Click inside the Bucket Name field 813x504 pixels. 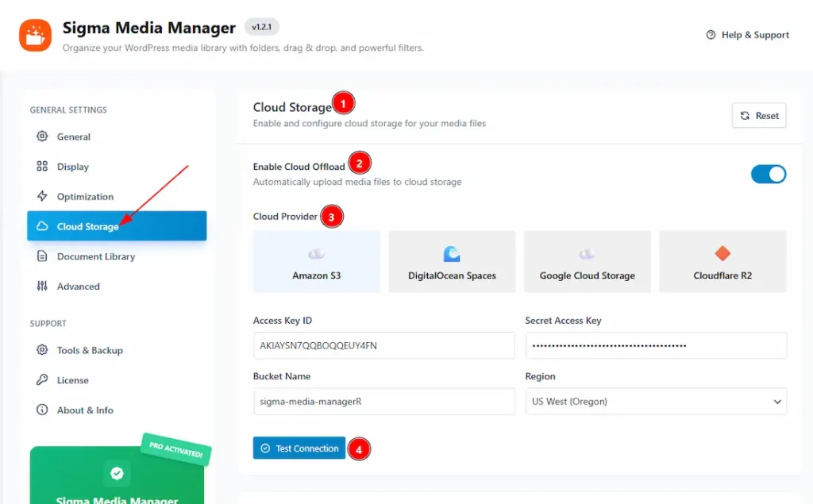pos(383,402)
